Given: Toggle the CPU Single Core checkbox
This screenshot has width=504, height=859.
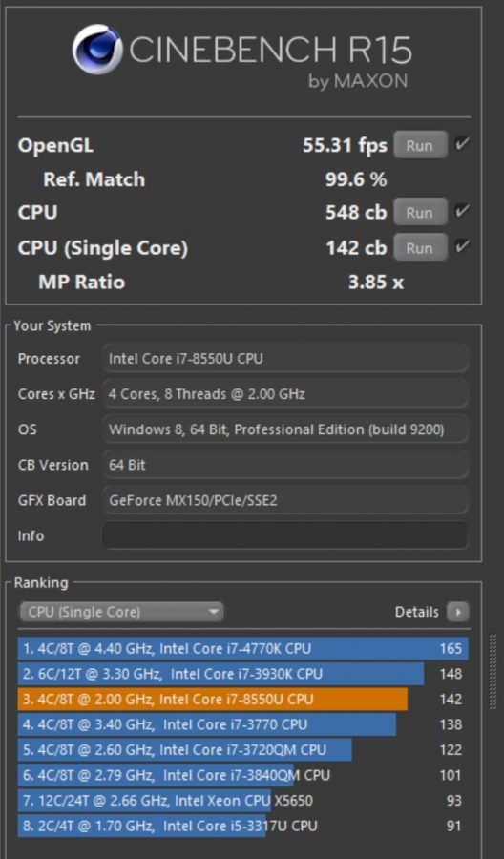Looking at the screenshot, I should [461, 246].
